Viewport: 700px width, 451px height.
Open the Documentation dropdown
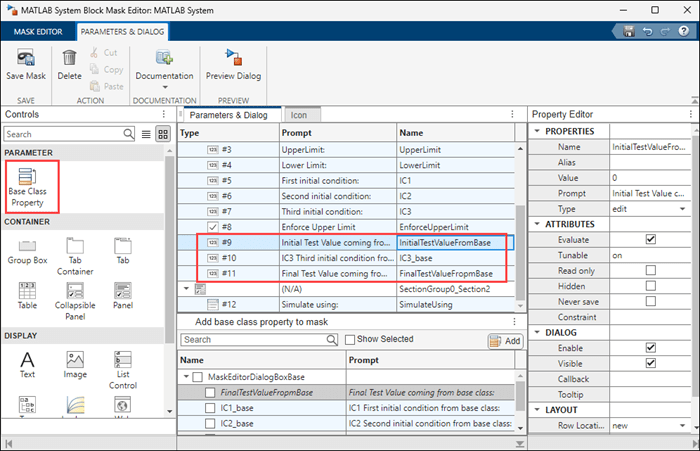pos(164,88)
